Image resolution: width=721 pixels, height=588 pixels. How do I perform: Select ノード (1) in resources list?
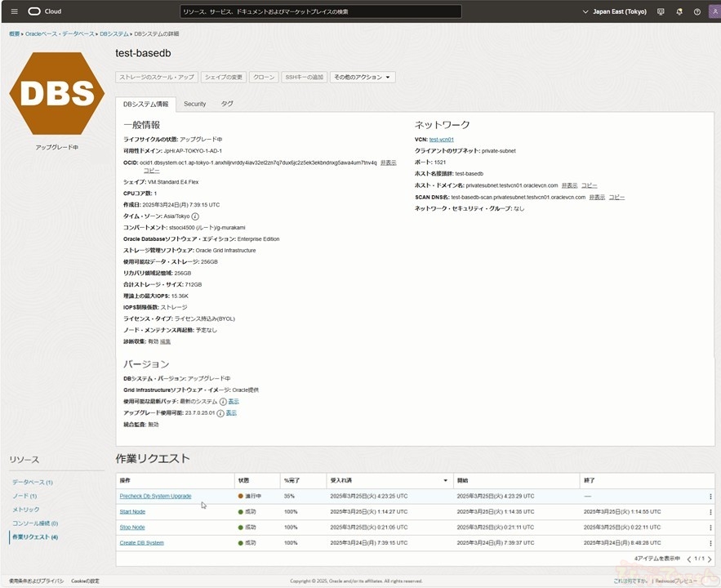[24, 497]
